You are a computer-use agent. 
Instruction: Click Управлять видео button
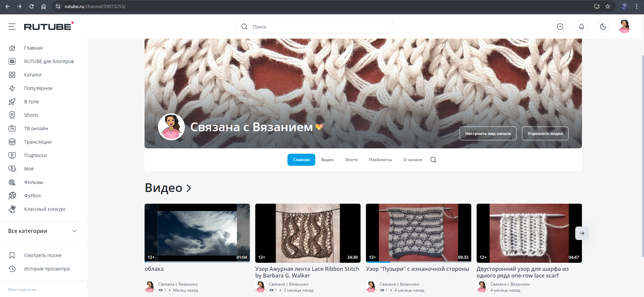click(x=545, y=133)
